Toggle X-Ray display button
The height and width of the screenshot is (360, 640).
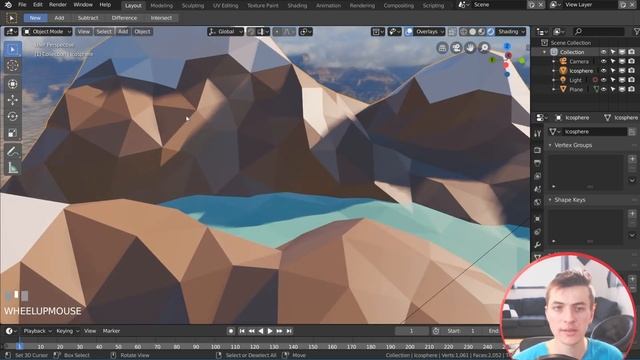452,31
